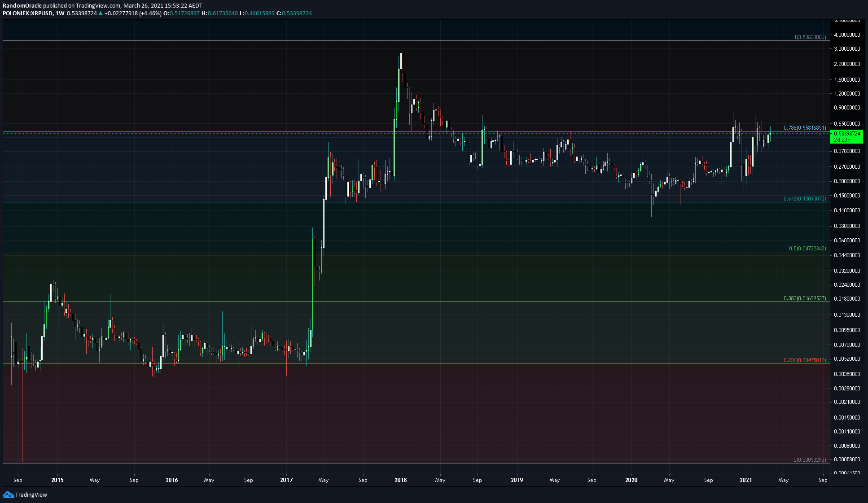This screenshot has height=503, width=868.
Task: Click the TradingView cloud logo icon
Action: tap(8, 494)
